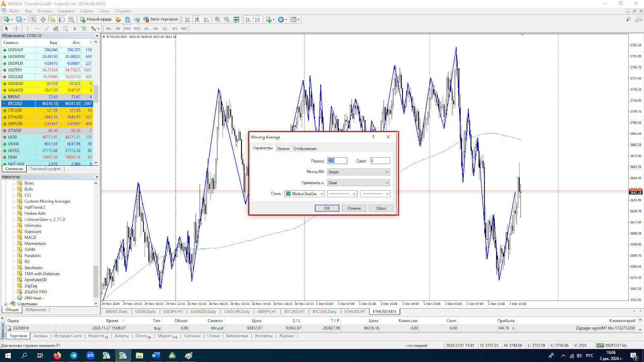
Task: Click the Сдвиг shift input field
Action: click(380, 161)
